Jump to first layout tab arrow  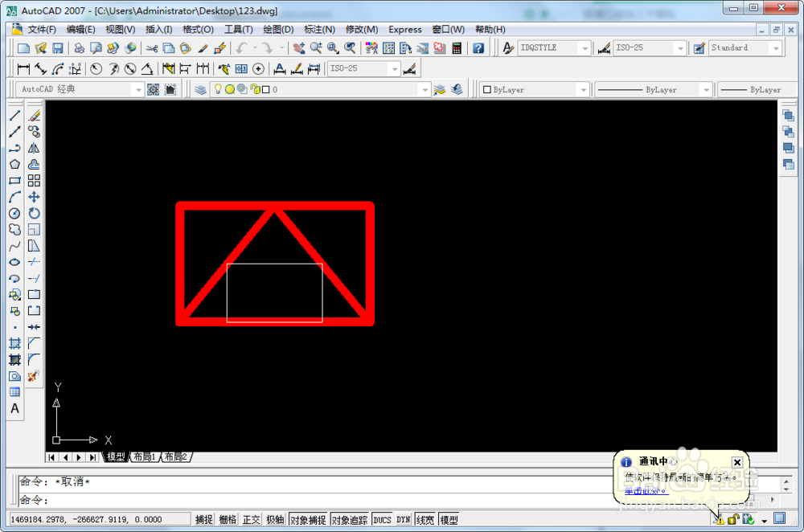coord(51,457)
